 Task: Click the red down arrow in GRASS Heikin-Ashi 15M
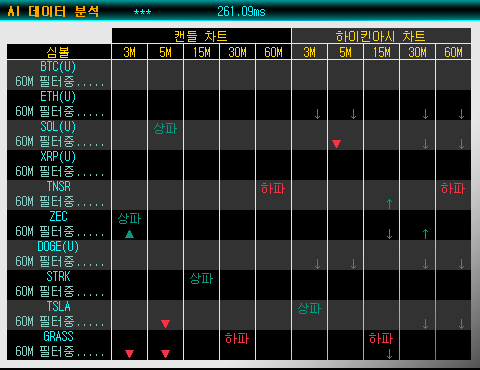(x=389, y=354)
